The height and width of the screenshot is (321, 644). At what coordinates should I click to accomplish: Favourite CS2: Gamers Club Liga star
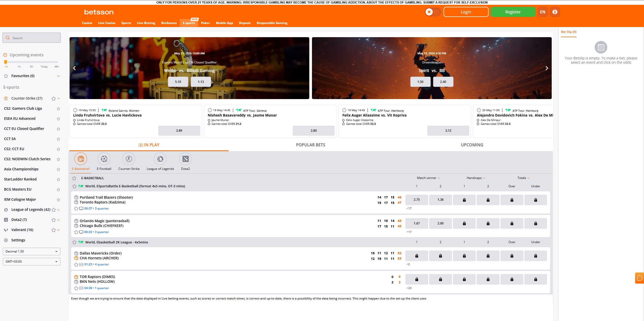click(x=58, y=109)
